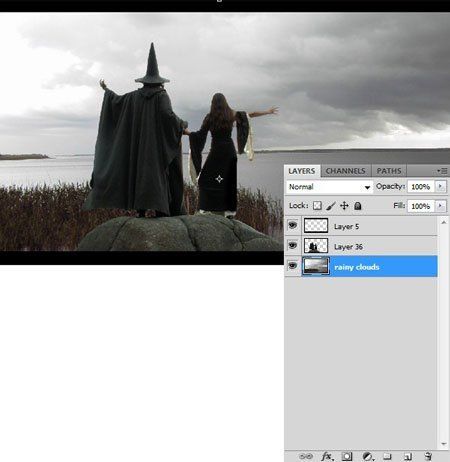Switch to the Channels tab
450x462 pixels.
click(x=345, y=171)
